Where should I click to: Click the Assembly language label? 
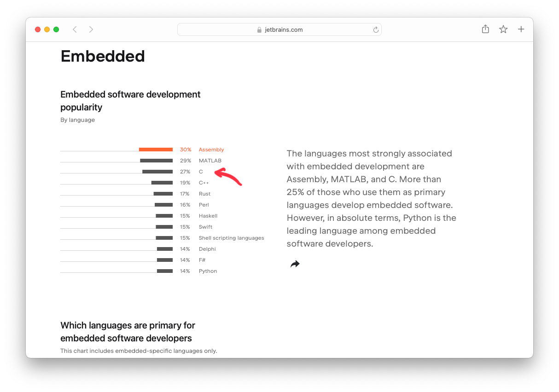[211, 150]
